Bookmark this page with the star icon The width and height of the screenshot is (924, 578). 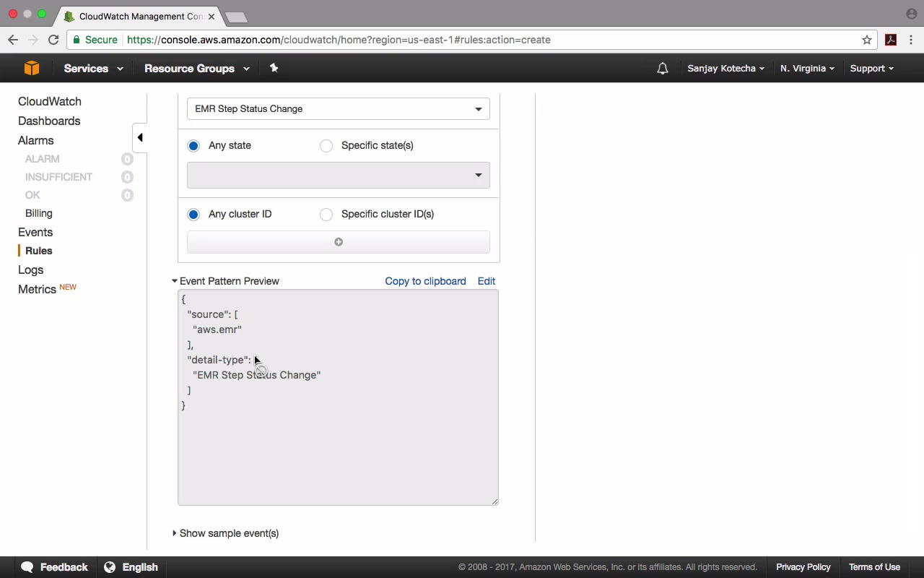click(x=867, y=40)
